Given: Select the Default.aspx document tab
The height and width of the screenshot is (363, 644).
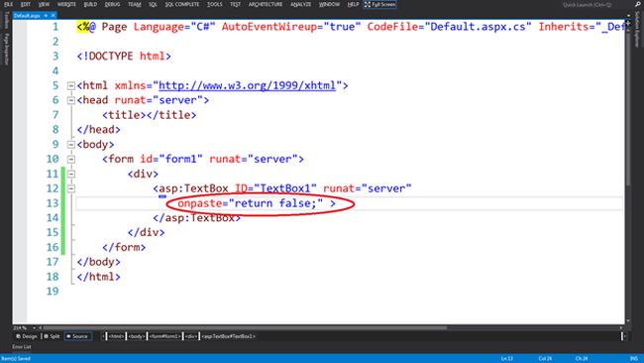Looking at the screenshot, I should (27, 16).
